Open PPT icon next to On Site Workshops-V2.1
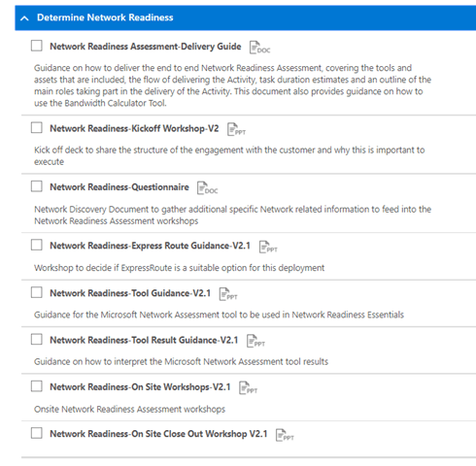This screenshot has height=466, width=476. (248, 388)
